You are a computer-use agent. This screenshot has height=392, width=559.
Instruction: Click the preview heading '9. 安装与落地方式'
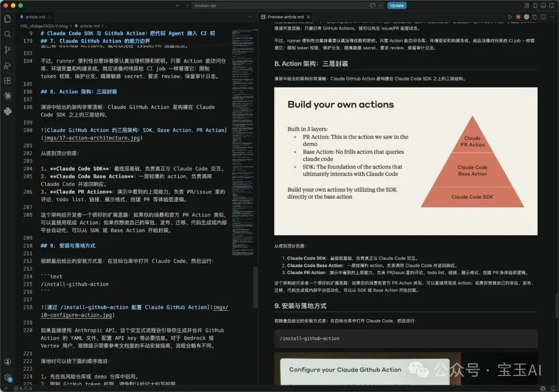pyautogui.click(x=300, y=306)
